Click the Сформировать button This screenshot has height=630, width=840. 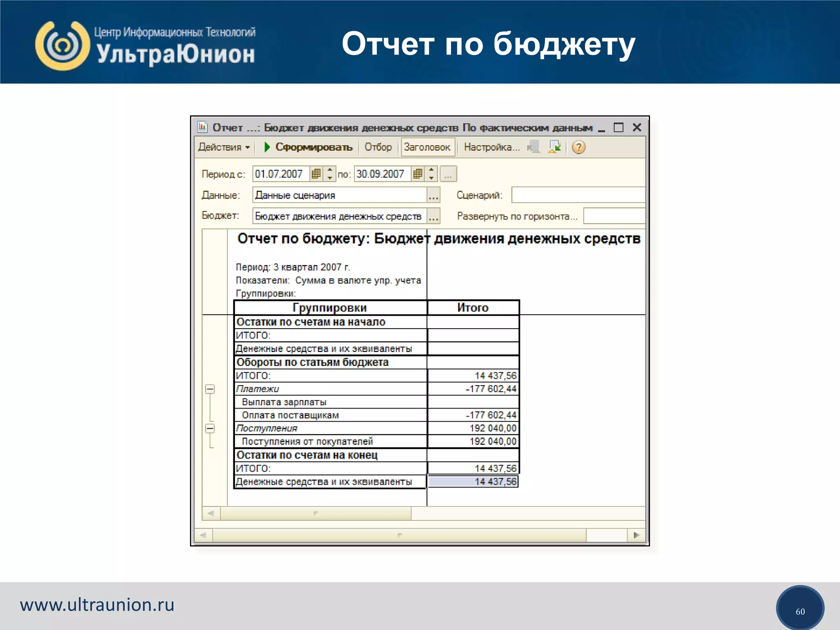(308, 147)
